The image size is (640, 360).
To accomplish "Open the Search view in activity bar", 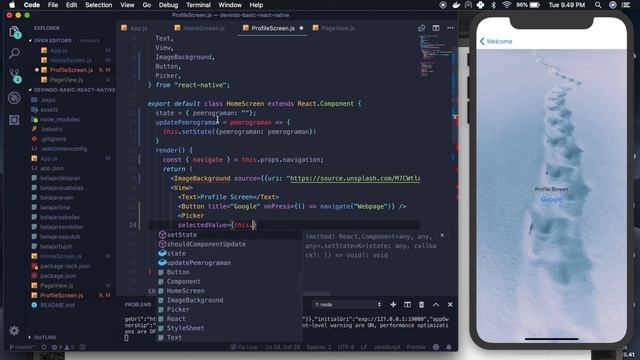I will [x=14, y=53].
